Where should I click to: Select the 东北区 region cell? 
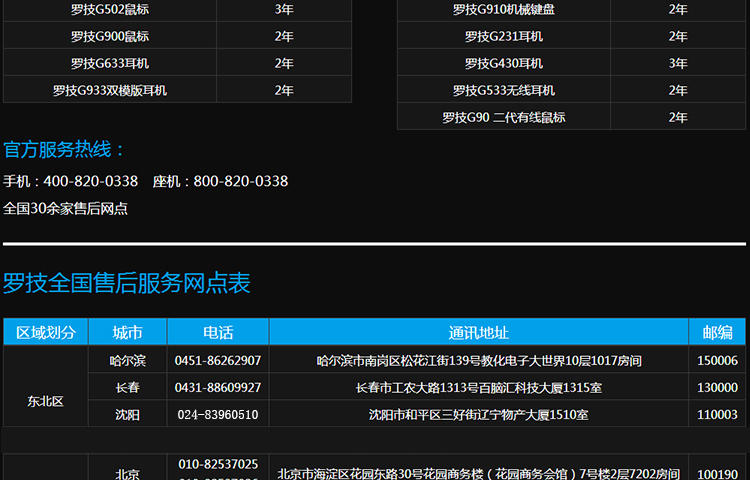pyautogui.click(x=45, y=401)
